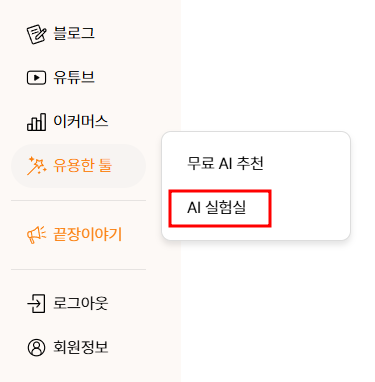Click the 유튜브 play-button icon
The width and height of the screenshot is (375, 382).
36,78
